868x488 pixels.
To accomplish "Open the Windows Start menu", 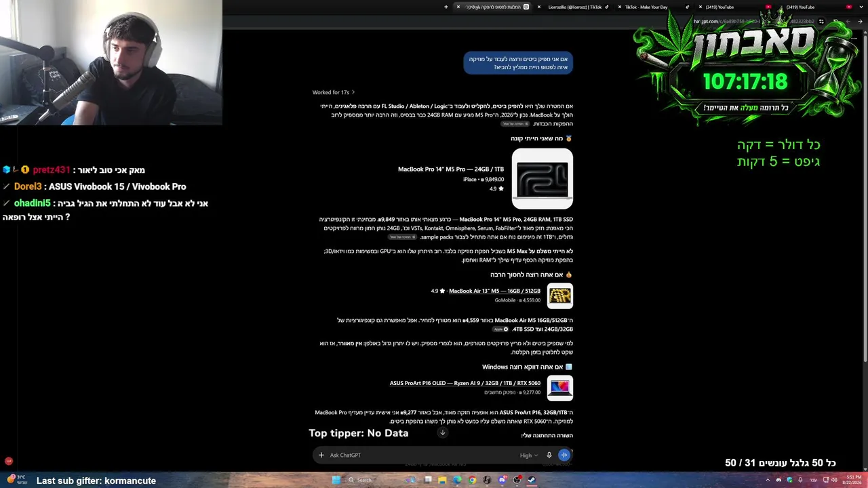I will click(x=336, y=480).
